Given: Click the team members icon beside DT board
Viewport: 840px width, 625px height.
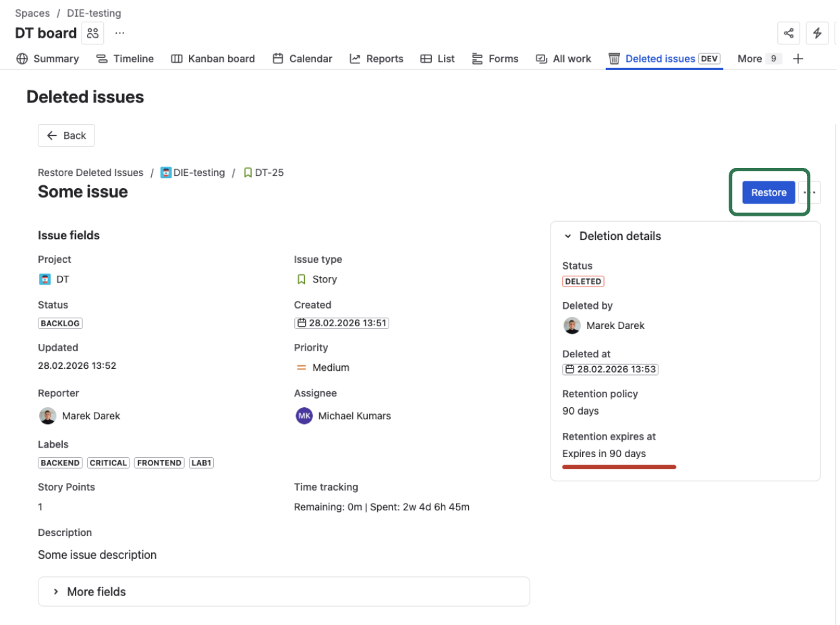Looking at the screenshot, I should [x=92, y=33].
